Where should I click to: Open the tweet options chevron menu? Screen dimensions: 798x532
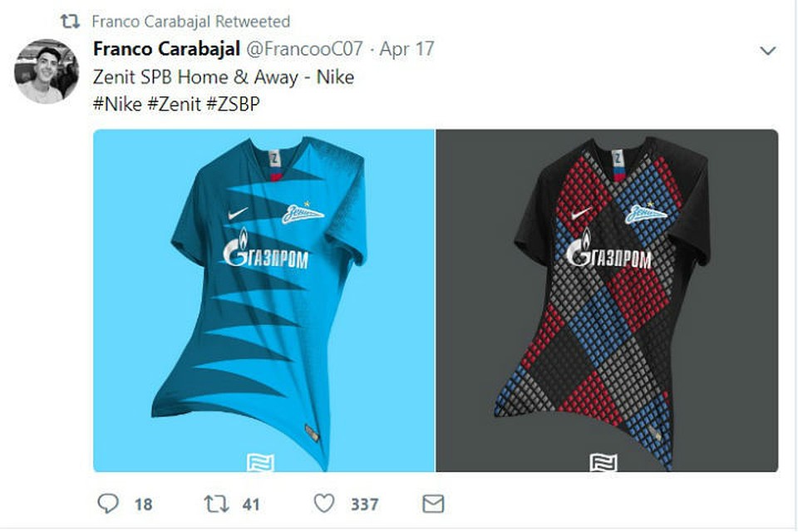(767, 51)
